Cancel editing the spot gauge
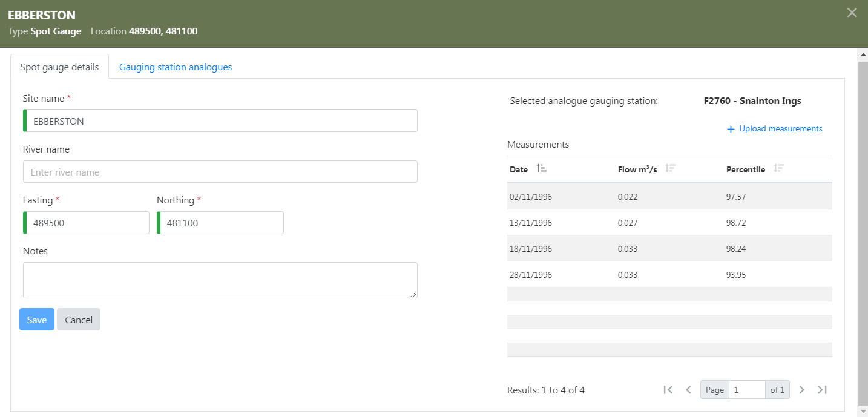Screen dimensions: 868x417 (x=79, y=320)
